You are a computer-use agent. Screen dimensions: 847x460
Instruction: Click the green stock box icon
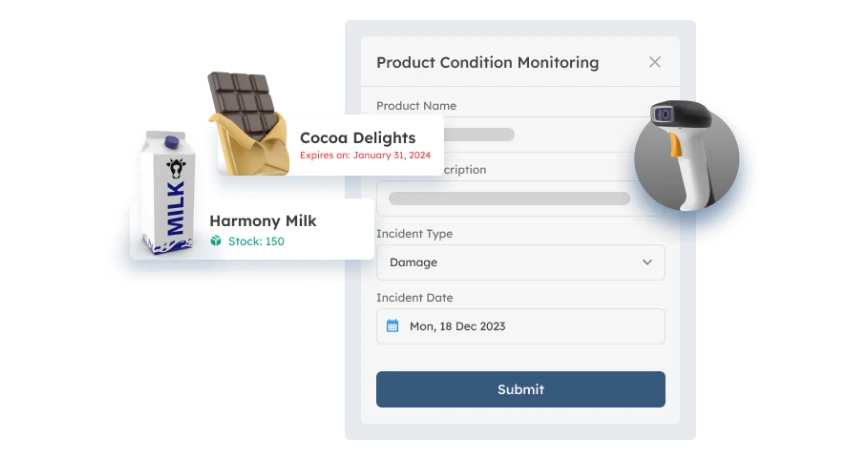[215, 241]
